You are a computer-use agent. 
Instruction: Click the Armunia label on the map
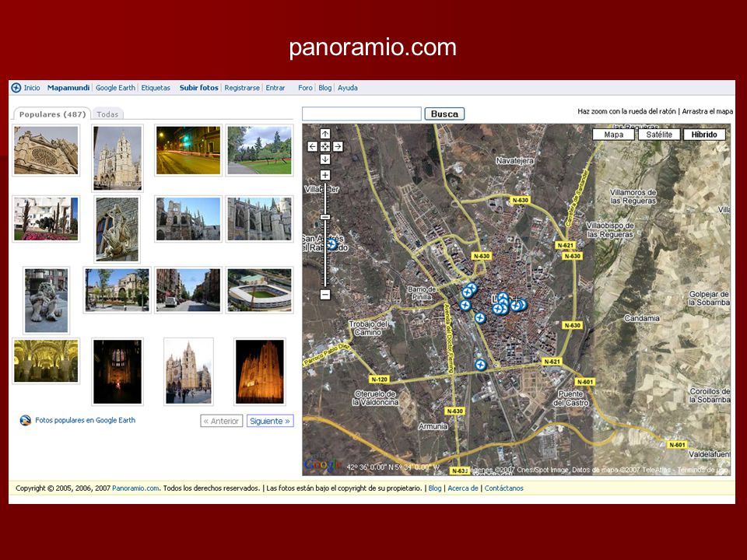tap(433, 427)
